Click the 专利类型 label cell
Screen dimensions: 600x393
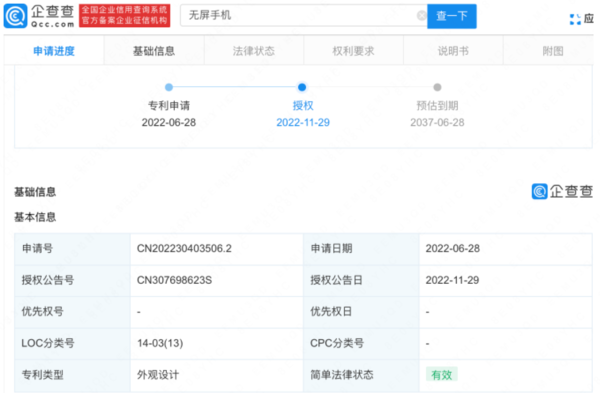pos(72,375)
